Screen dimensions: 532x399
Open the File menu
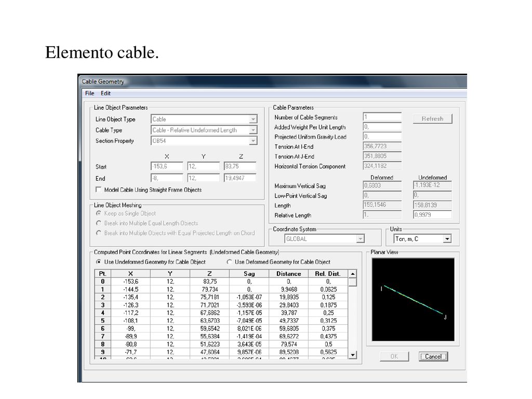point(89,94)
